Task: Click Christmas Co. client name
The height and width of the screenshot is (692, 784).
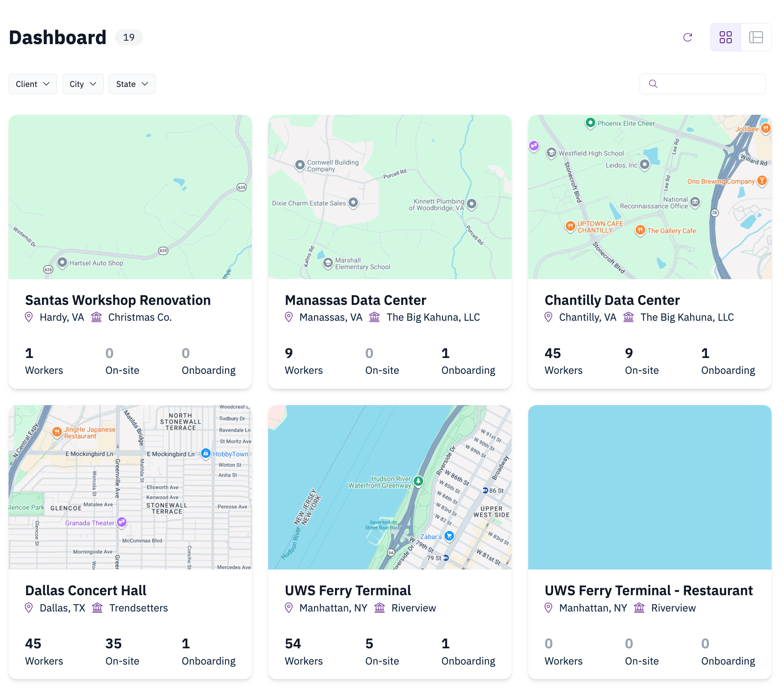Action: pyautogui.click(x=140, y=317)
